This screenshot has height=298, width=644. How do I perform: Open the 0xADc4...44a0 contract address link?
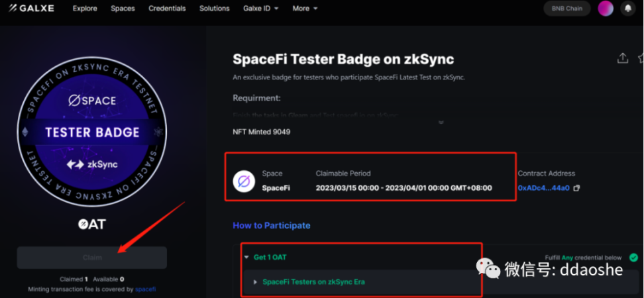point(543,188)
